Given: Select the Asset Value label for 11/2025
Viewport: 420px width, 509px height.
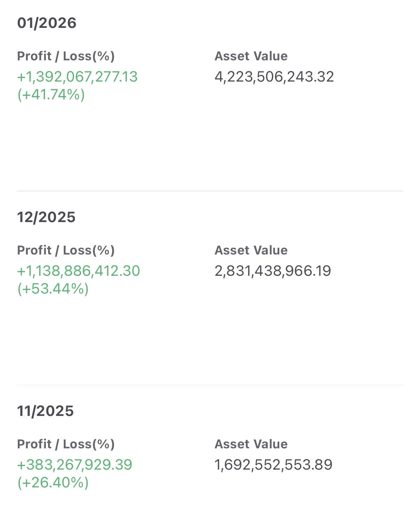Looking at the screenshot, I should 251,444.
